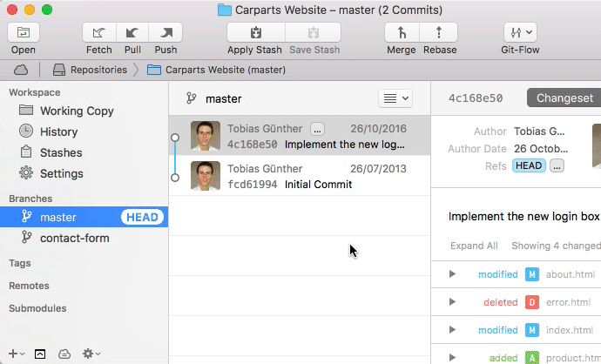The width and height of the screenshot is (601, 364).
Task: Click the ellipsis button beside the HEAD ref
Action: click(557, 165)
